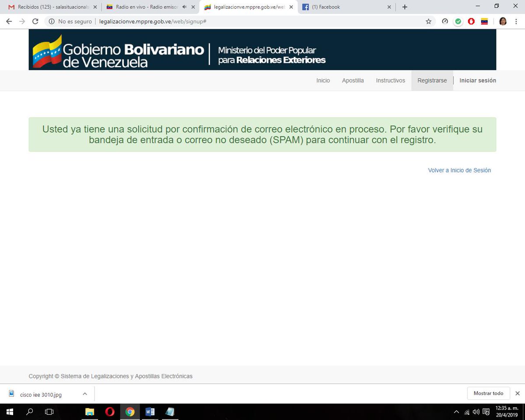525x420 pixels.
Task: Open the Action Center notifications icon
Action: (x=486, y=412)
